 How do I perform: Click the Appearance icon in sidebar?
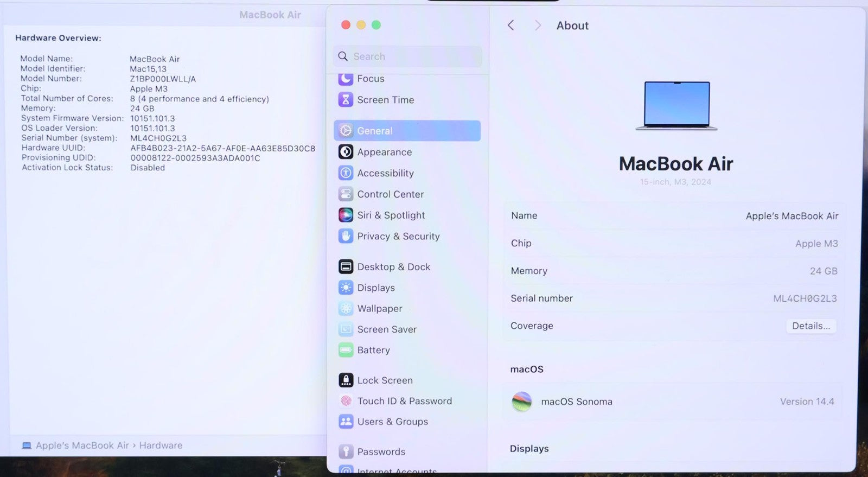[x=346, y=152]
